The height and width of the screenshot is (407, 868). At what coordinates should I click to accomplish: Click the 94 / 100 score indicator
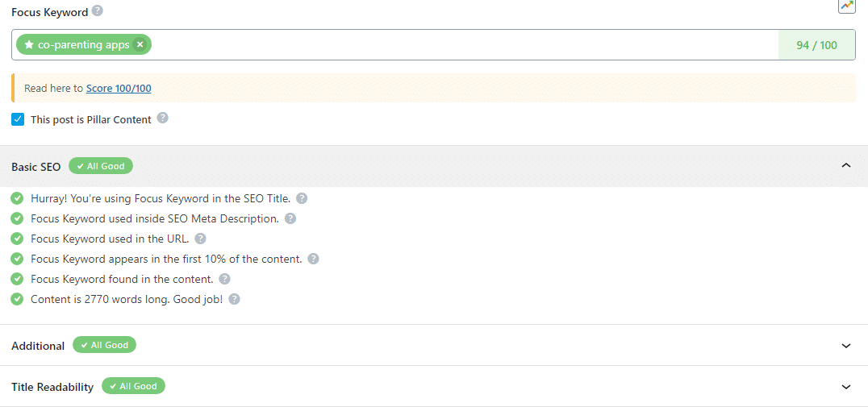816,45
